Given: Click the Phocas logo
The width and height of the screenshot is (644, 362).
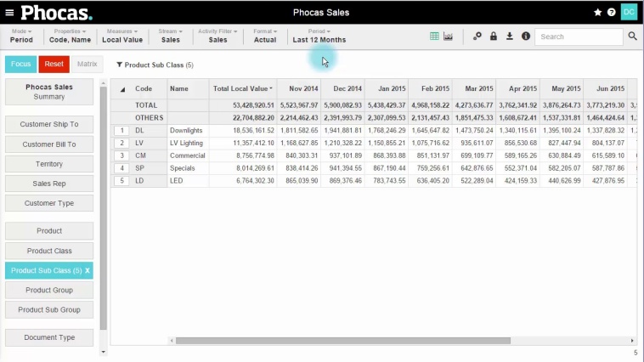Looking at the screenshot, I should tap(57, 13).
